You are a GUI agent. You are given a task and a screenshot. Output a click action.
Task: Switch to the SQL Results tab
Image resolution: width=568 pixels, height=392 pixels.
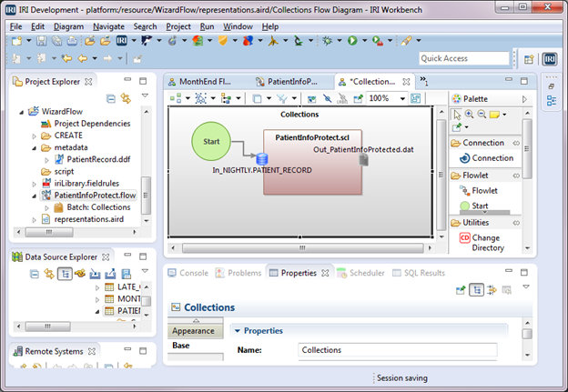(419, 273)
